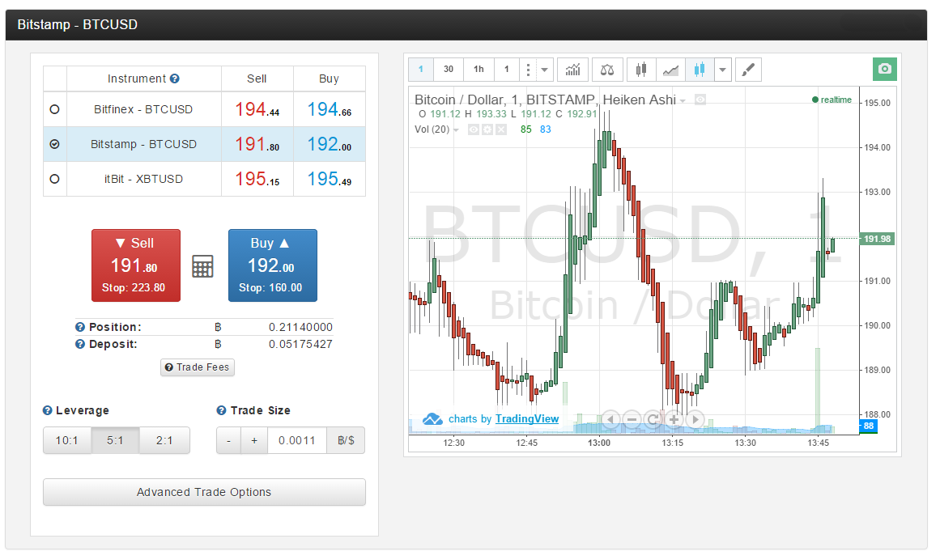The image size is (940, 560).
Task: Click the Position value 0.21140000
Action: pos(300,327)
